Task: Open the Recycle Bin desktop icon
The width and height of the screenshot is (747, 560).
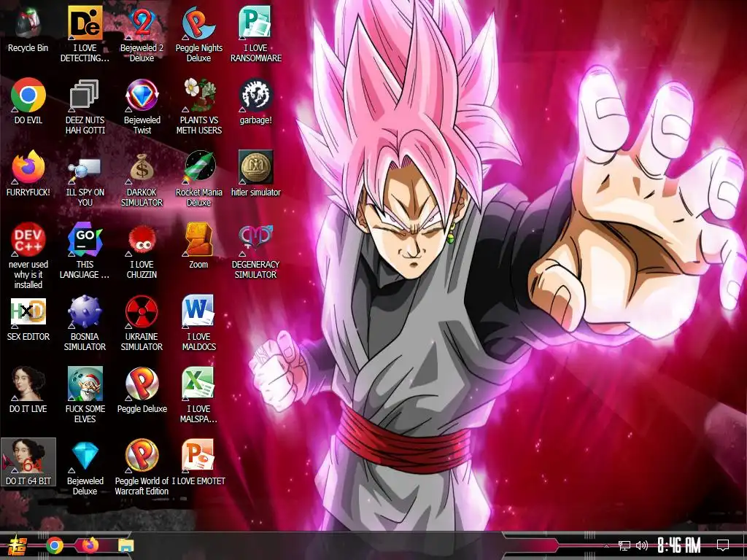Action: (x=28, y=29)
